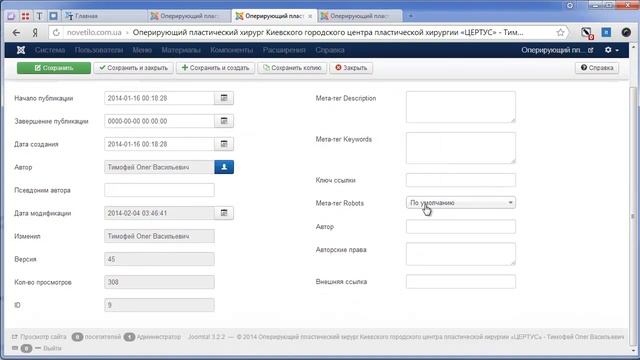640x360 pixels.
Task: Open a new browser tab with plus
Action: tap(411, 16)
